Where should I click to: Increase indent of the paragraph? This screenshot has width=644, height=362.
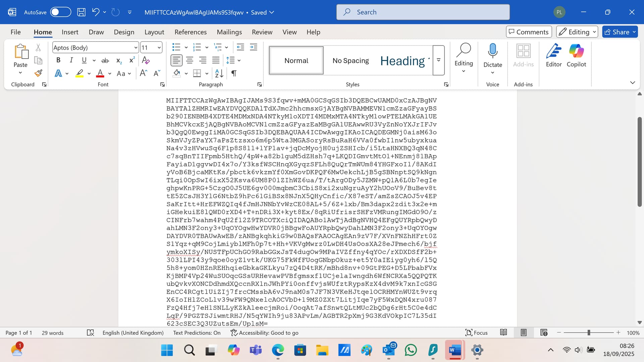coord(254,47)
